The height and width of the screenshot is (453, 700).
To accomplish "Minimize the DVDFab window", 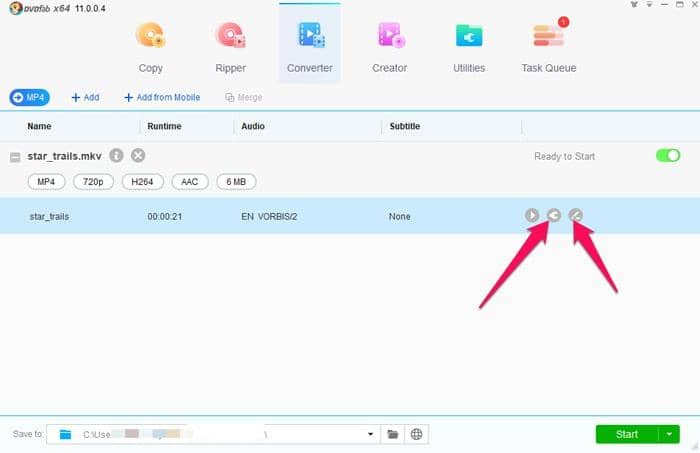I will [x=664, y=4].
